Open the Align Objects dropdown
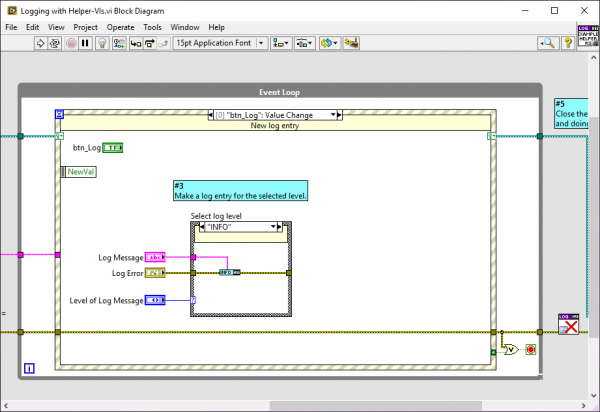600x412 pixels. pyautogui.click(x=280, y=44)
